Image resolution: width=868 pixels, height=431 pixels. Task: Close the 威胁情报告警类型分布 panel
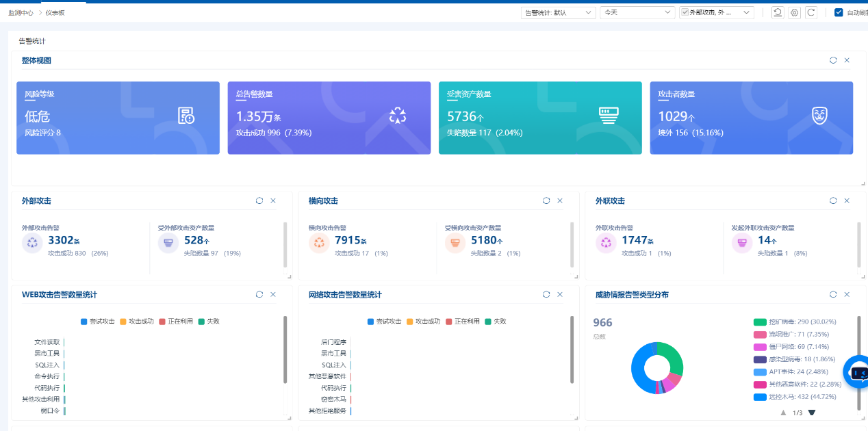pos(847,294)
